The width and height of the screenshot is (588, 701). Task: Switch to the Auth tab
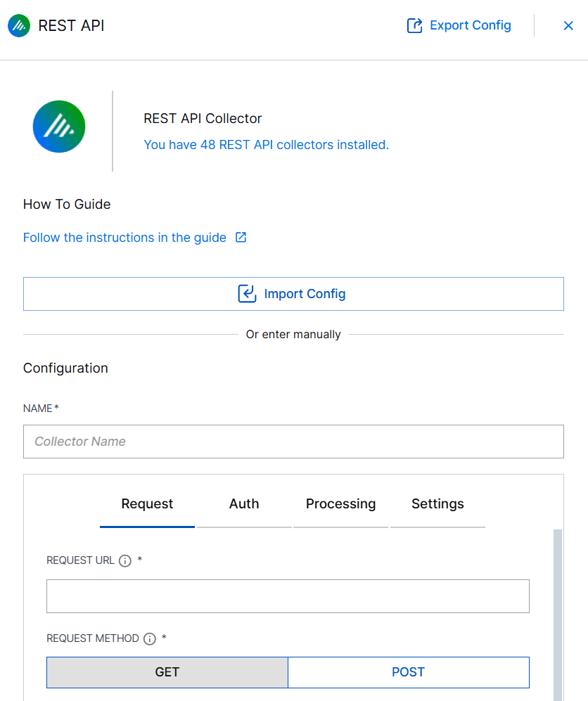(x=244, y=504)
